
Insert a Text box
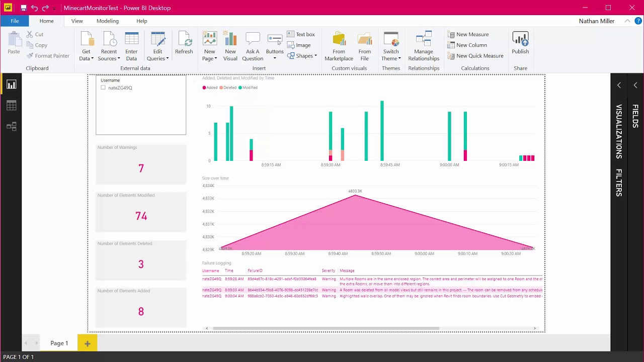click(x=301, y=34)
